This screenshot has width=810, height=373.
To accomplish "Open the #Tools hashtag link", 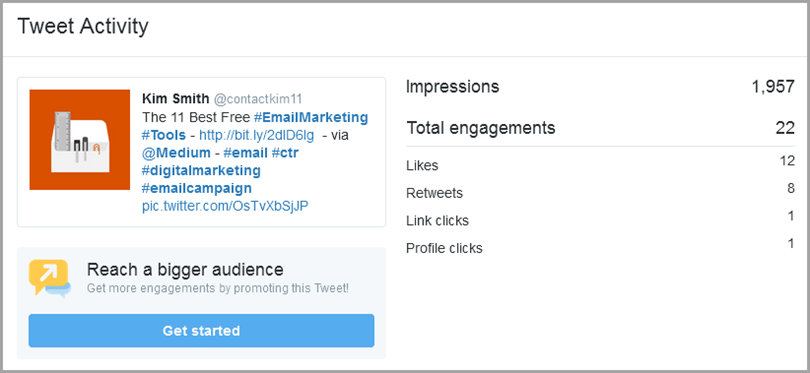I will point(164,135).
